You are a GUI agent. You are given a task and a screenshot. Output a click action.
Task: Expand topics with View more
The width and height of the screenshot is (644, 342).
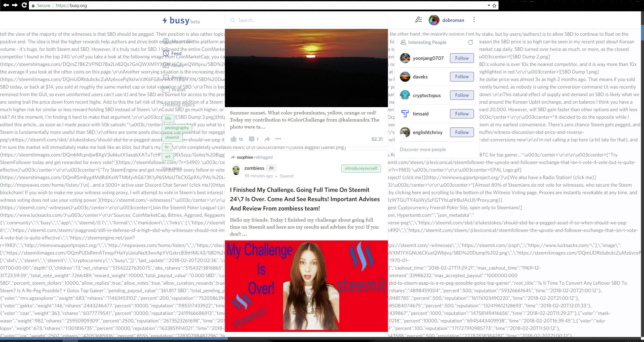tap(172, 168)
